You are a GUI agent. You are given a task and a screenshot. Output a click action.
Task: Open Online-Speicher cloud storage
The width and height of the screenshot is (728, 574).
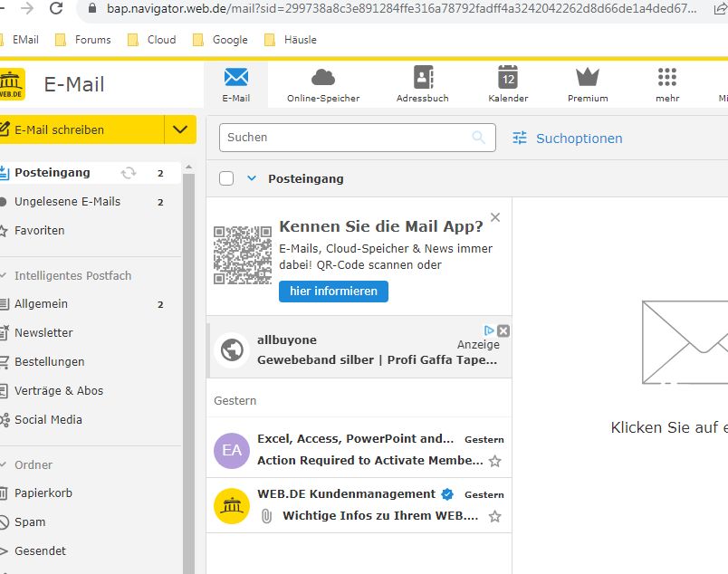323,85
